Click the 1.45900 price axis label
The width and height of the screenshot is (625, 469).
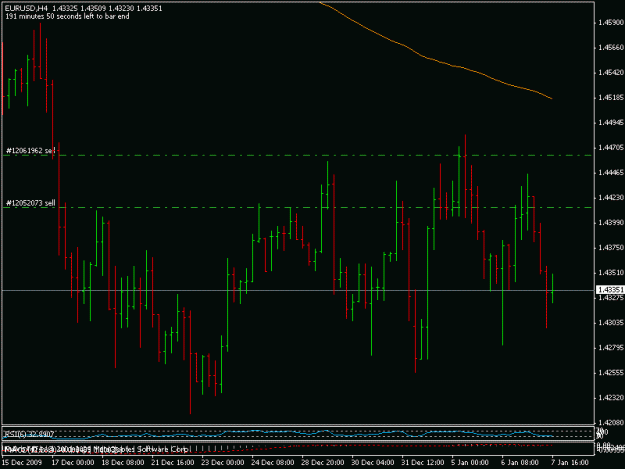point(611,23)
